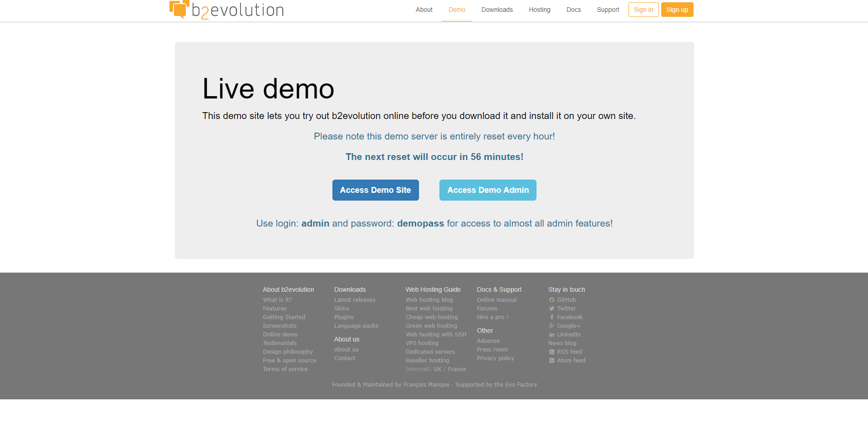Open Web hosting blog link
The image size is (868, 439).
[x=429, y=300]
